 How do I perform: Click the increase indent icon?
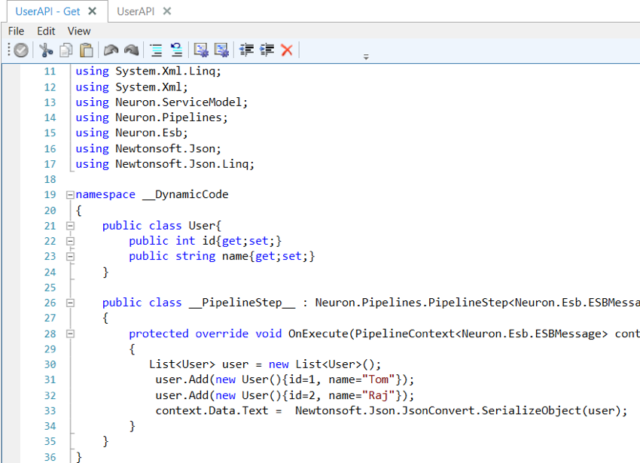[267, 50]
